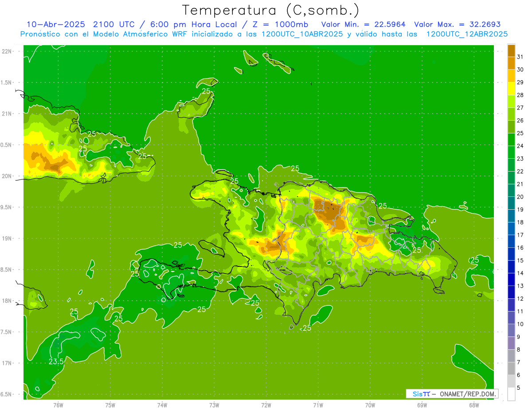The height and width of the screenshot is (411, 532).
Task: Click the legend scale value '18'
Action: [x=520, y=222]
